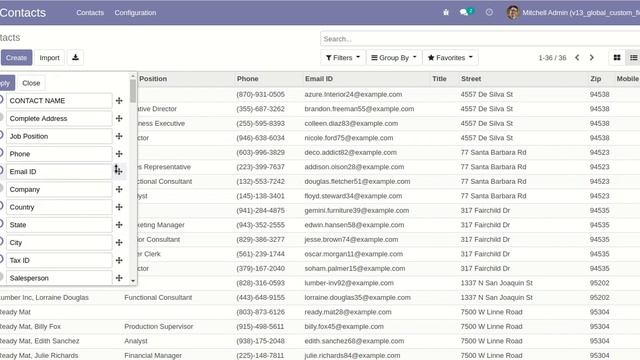Click the 1-36 / 36 pager text
This screenshot has height=360, width=640.
(552, 58)
